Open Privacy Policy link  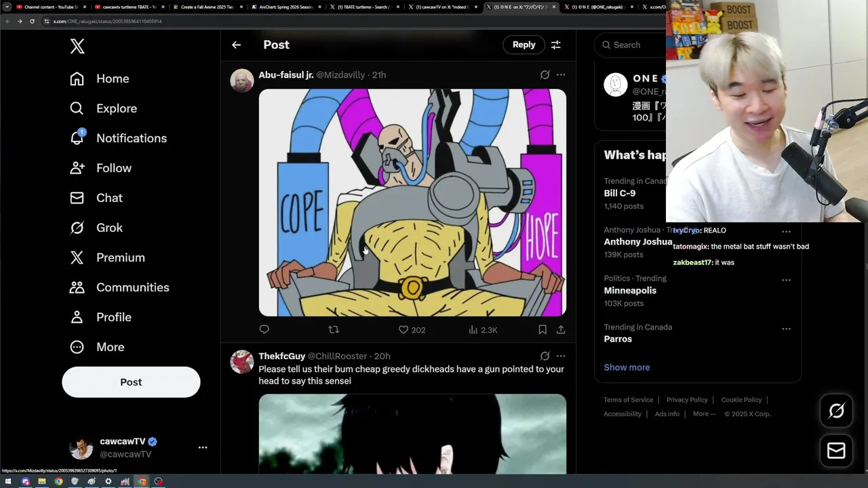(687, 400)
